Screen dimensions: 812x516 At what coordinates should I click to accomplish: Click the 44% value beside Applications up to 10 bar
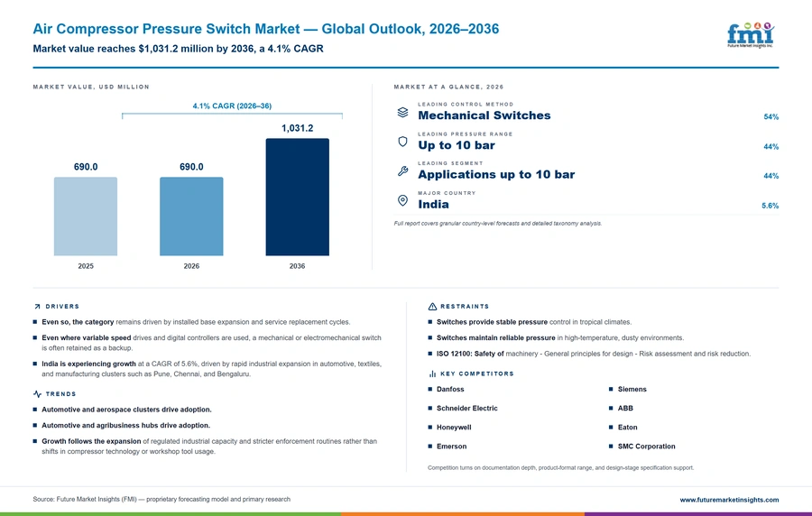point(771,176)
